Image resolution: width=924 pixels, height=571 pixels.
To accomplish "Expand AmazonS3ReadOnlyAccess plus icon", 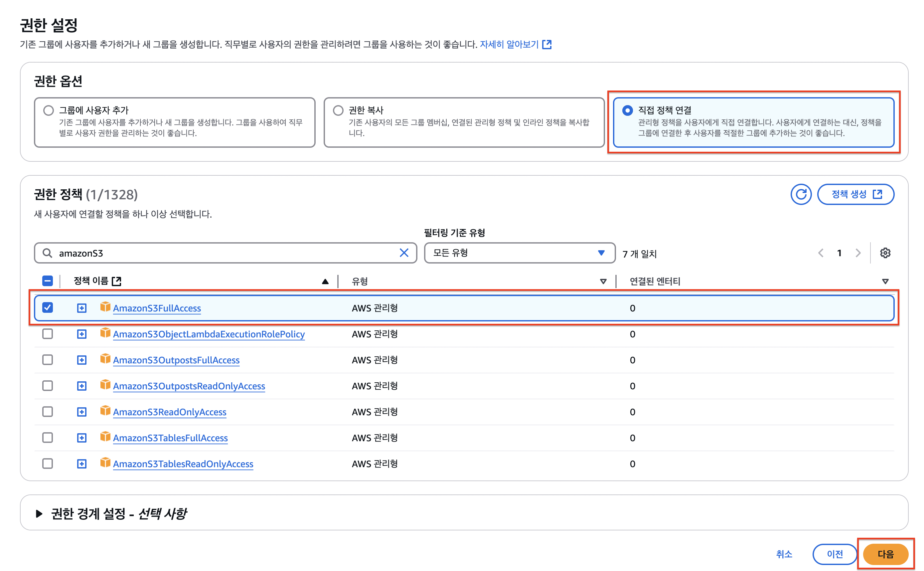I will tap(81, 412).
